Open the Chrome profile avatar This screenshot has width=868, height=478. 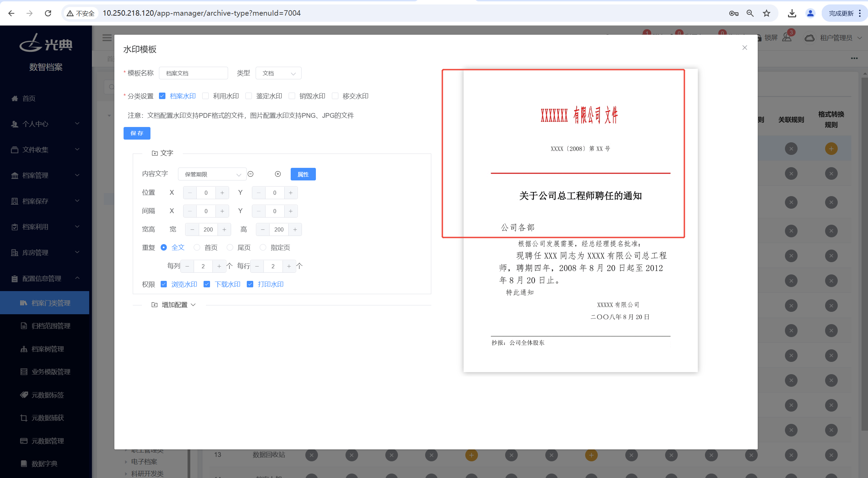pyautogui.click(x=810, y=13)
